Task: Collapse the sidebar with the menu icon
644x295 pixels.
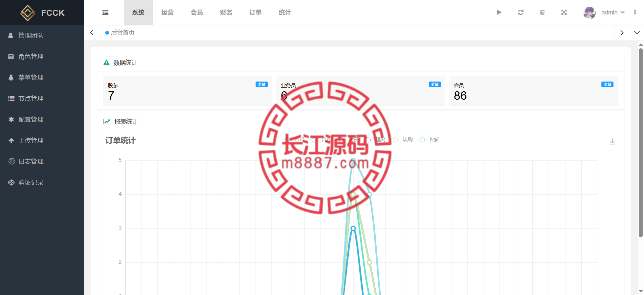Action: tap(105, 13)
